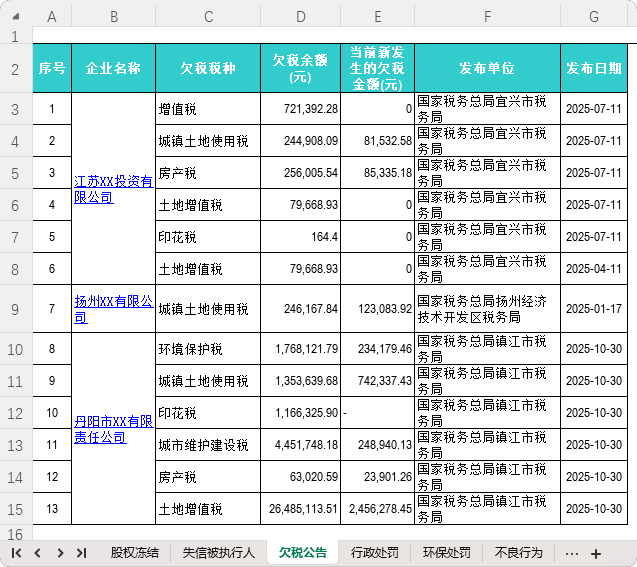
Task: Select the 1,768,121.79 amount cell
Action: tap(301, 349)
